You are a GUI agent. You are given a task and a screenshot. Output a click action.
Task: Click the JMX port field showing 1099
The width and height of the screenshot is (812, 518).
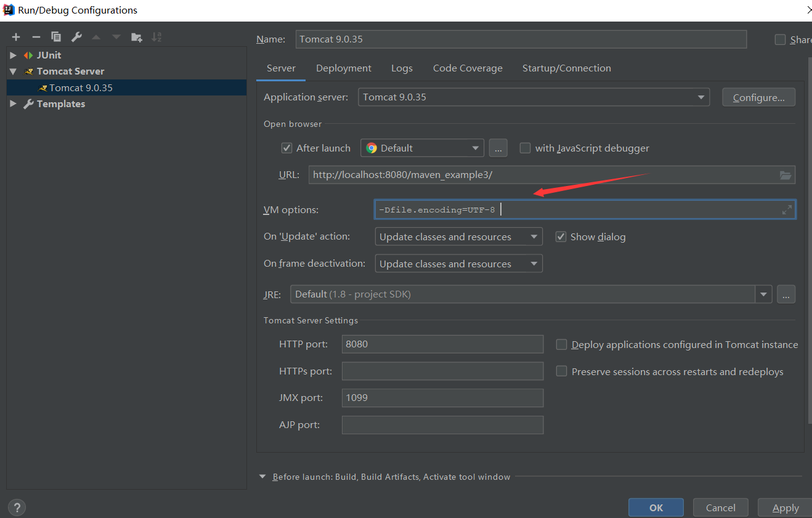[x=442, y=398]
